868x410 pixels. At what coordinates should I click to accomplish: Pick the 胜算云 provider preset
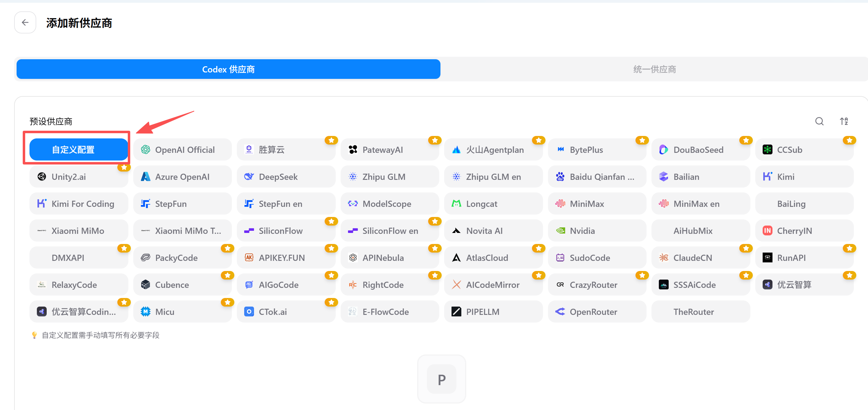(286, 149)
